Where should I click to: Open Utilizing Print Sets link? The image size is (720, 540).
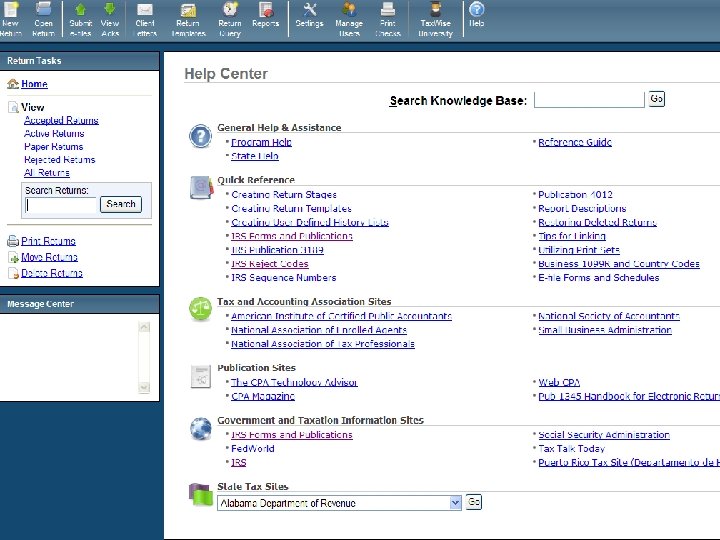pyautogui.click(x=579, y=250)
